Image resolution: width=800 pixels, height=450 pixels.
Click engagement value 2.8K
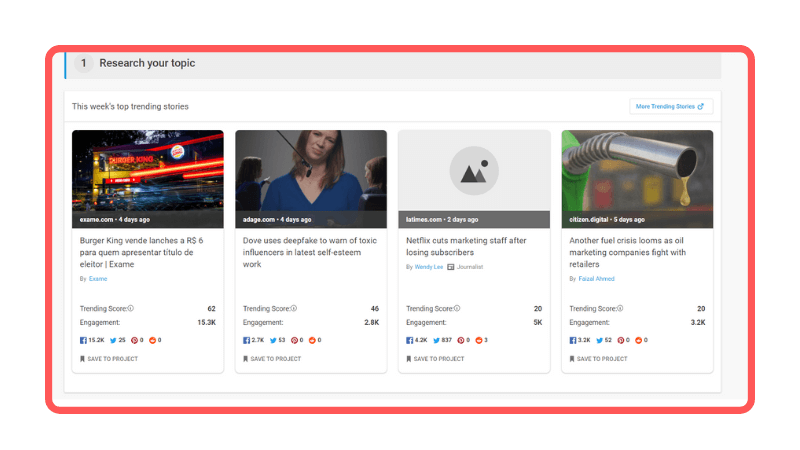[371, 322]
